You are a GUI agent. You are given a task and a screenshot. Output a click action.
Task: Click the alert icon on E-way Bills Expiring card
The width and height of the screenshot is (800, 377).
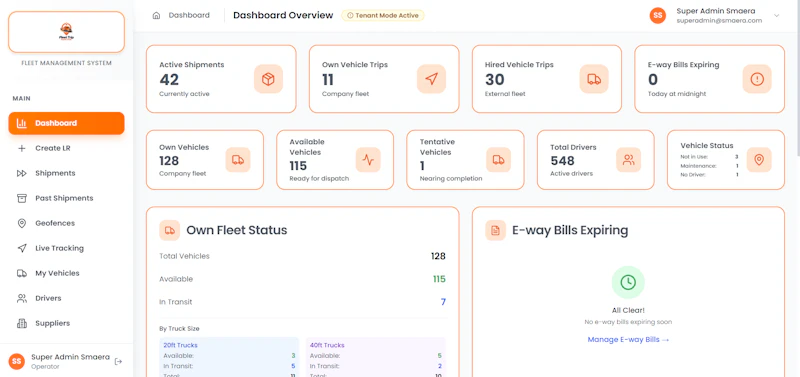(x=757, y=79)
